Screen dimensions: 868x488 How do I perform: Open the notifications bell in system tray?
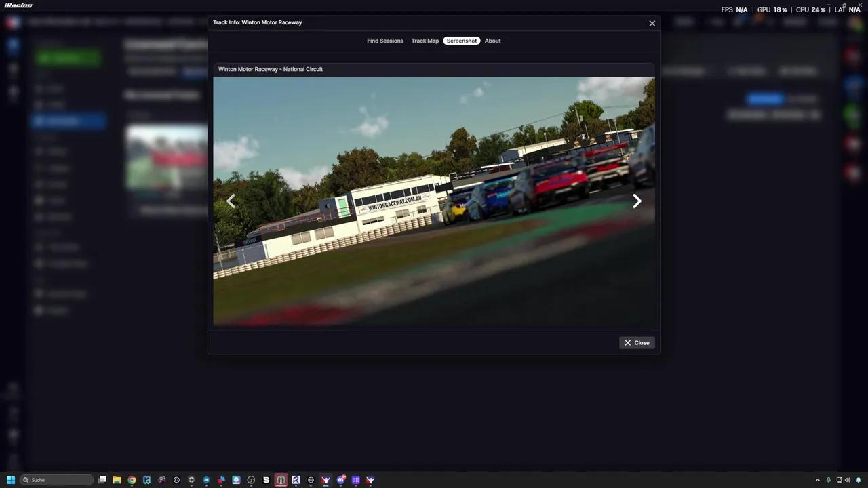point(859,480)
